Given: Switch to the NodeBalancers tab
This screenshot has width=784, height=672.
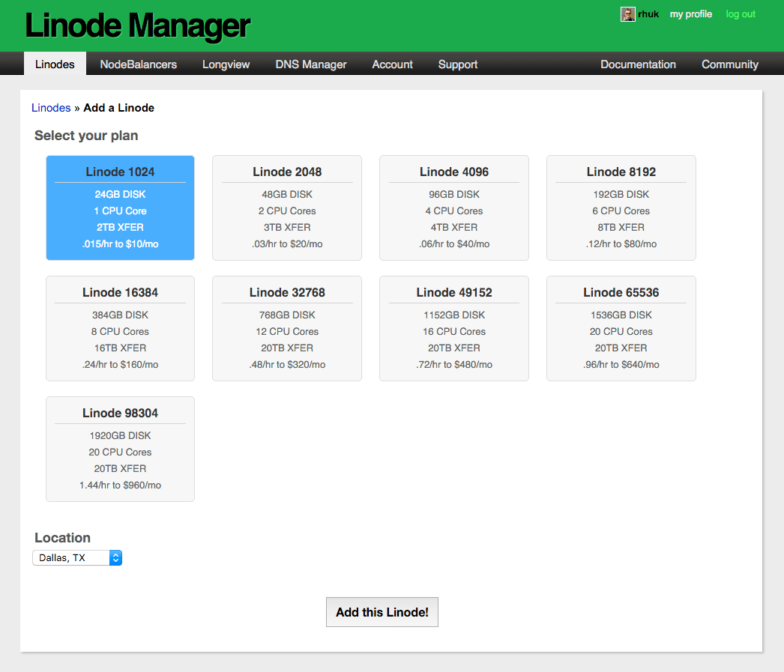Looking at the screenshot, I should pyautogui.click(x=138, y=64).
